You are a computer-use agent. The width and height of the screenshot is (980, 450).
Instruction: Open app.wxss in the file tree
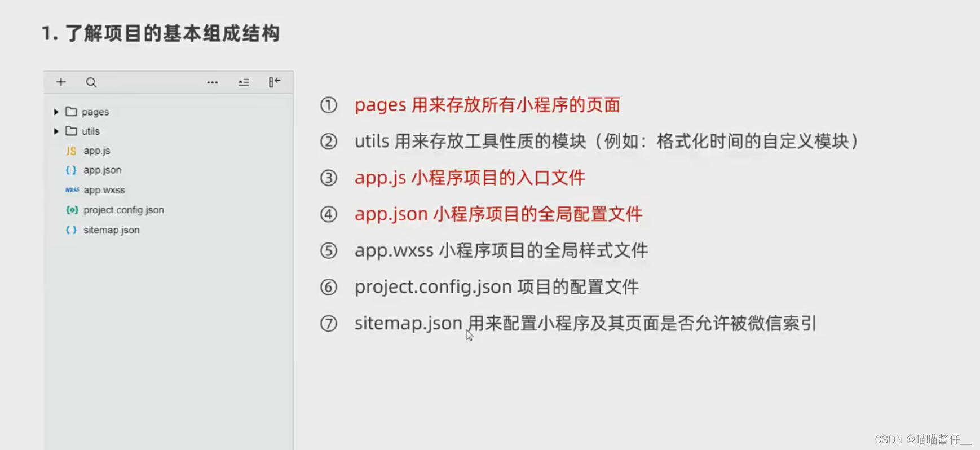(x=104, y=190)
